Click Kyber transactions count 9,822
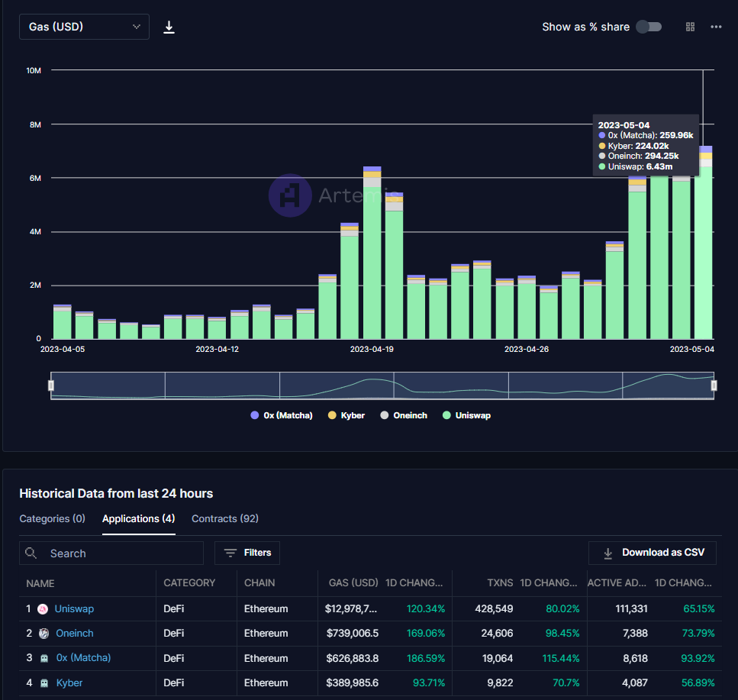738x700 pixels. (x=500, y=682)
